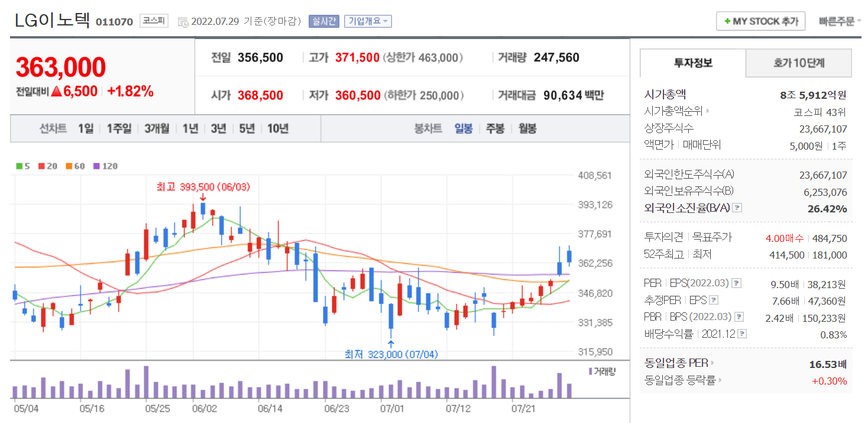The width and height of the screenshot is (868, 423).
Task: Click the LG이노텍 stock title
Action: point(53,20)
